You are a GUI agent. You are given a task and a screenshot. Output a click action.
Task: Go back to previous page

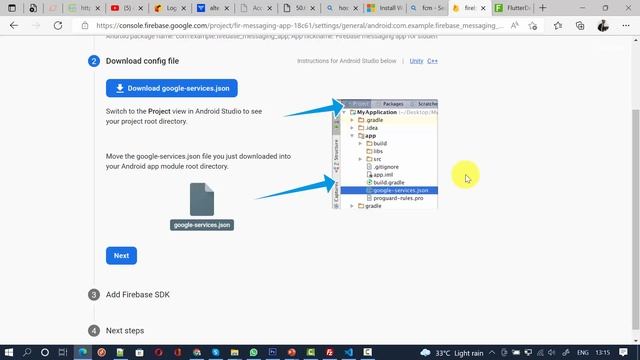pos(14,25)
